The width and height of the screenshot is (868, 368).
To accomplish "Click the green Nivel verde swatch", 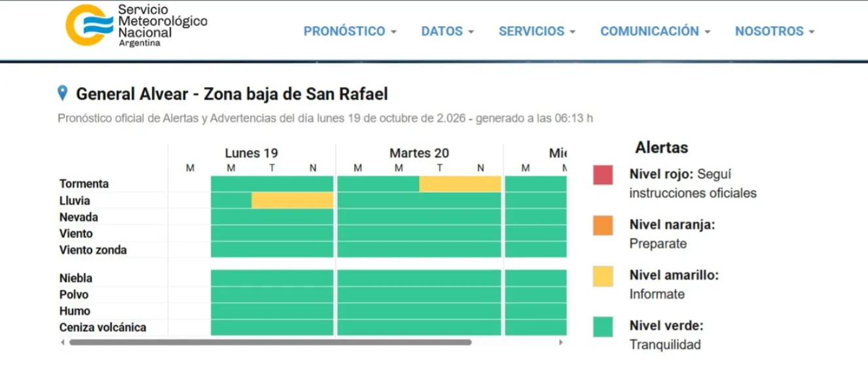I will [x=603, y=327].
